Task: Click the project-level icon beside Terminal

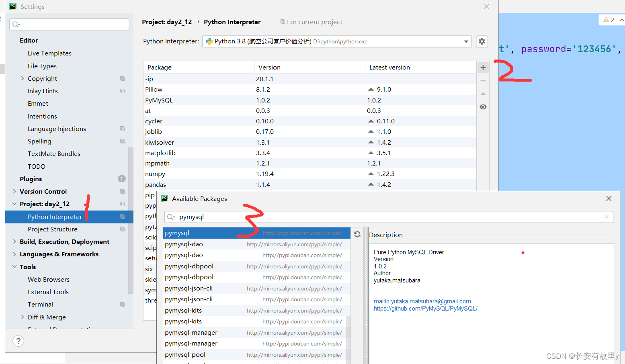Action: pos(122,304)
